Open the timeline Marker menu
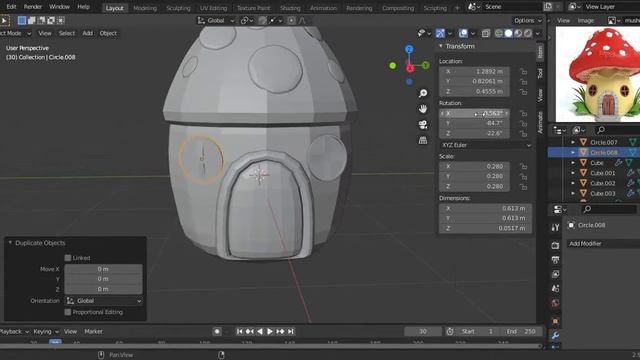 pyautogui.click(x=93, y=331)
